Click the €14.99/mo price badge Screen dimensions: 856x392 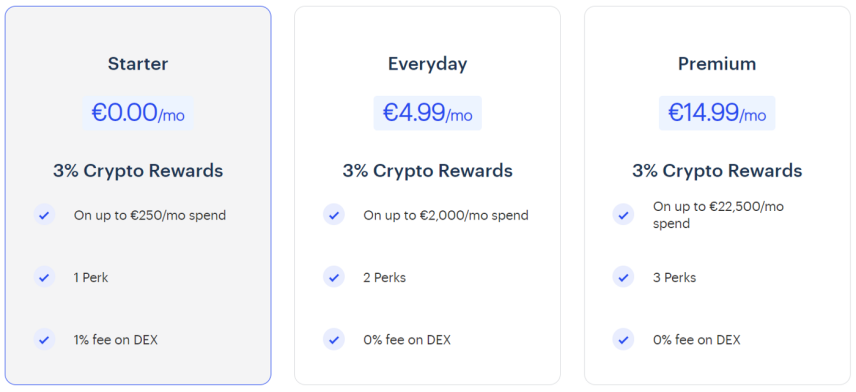[x=717, y=113]
